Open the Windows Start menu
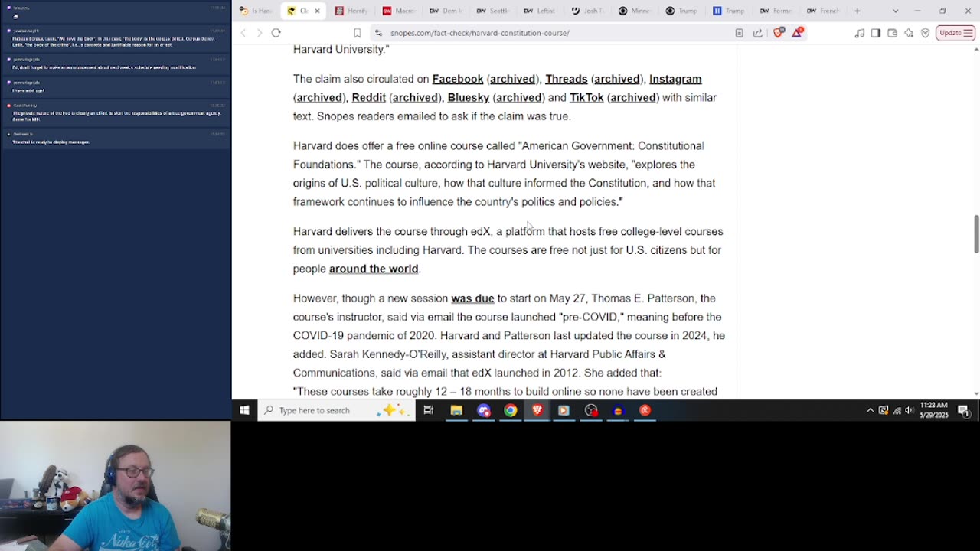Screen dimensions: 980x551 click(244, 410)
